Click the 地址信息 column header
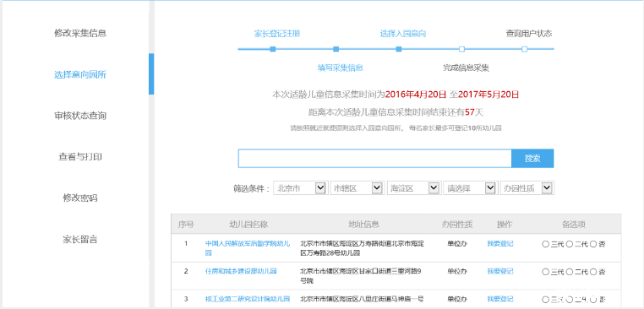This screenshot has width=644, height=309. click(363, 225)
